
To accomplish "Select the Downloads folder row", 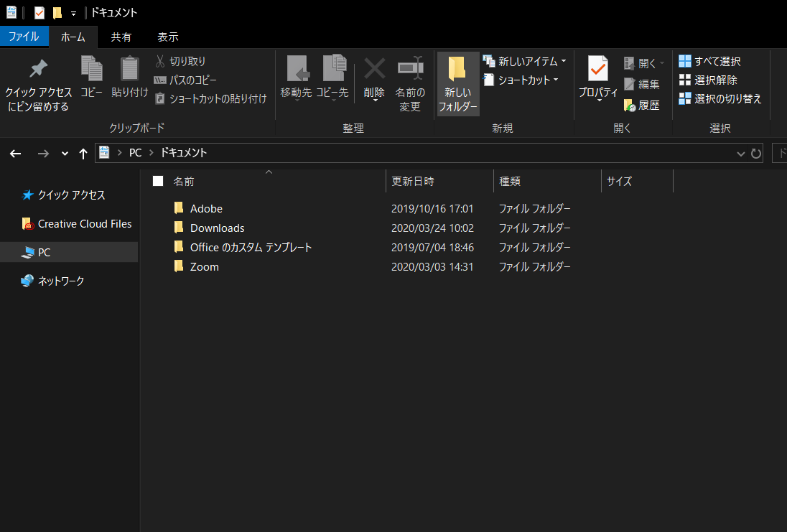I will (371, 228).
